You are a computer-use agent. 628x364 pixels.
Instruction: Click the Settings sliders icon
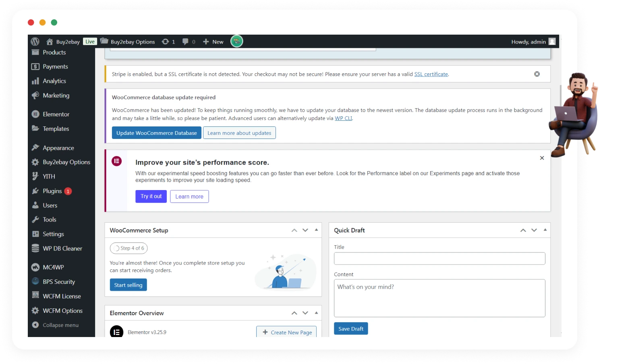click(x=35, y=234)
